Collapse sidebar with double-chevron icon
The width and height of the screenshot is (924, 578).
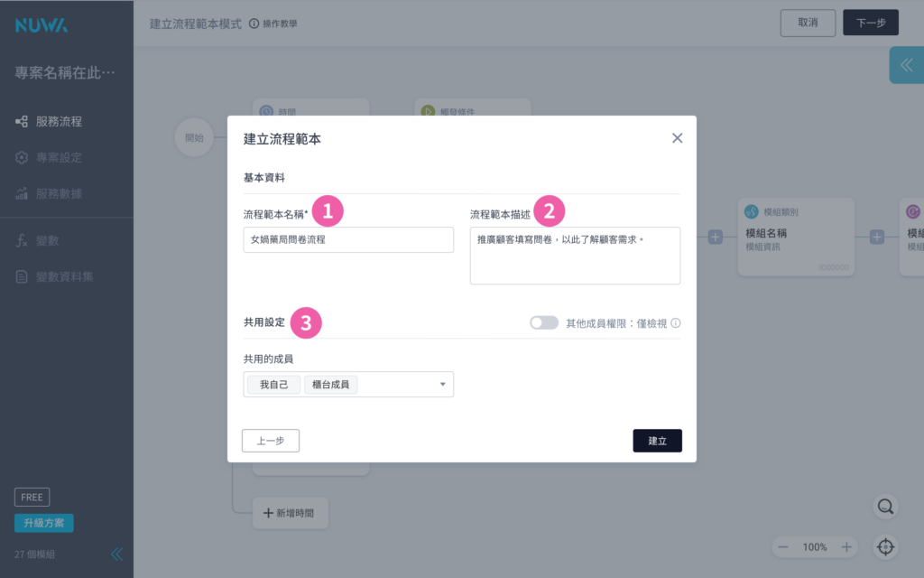116,555
